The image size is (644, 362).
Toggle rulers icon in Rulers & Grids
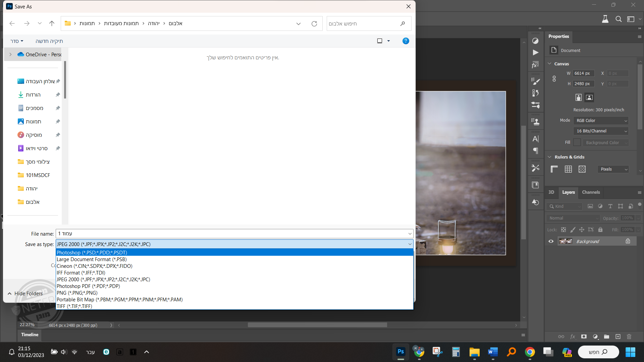pyautogui.click(x=554, y=169)
